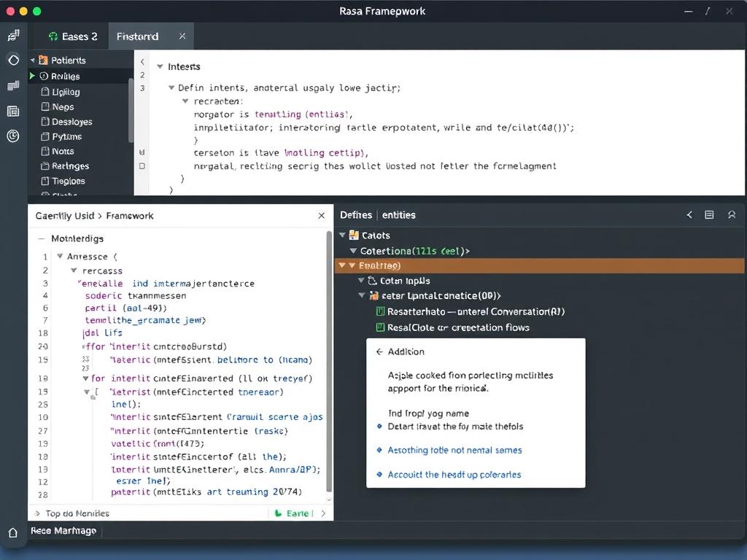Select the highlighted Enatriag row
Image resolution: width=747 pixels, height=560 pixels.
[x=539, y=265]
